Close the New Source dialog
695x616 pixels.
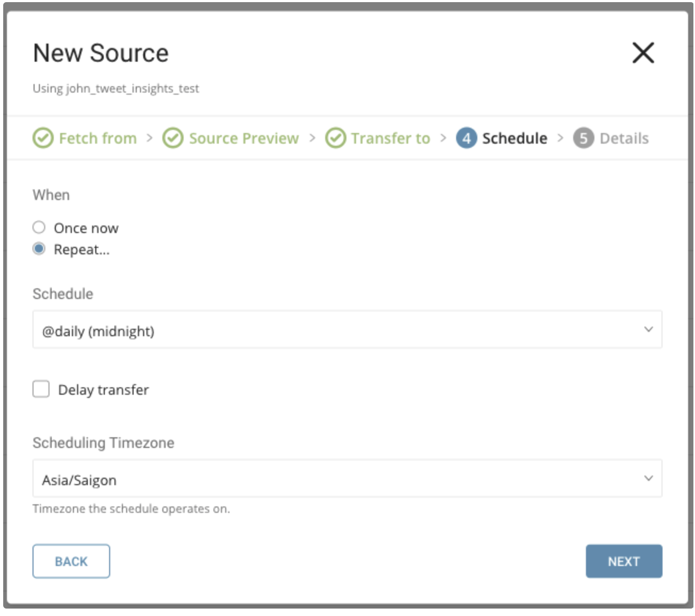tap(643, 53)
